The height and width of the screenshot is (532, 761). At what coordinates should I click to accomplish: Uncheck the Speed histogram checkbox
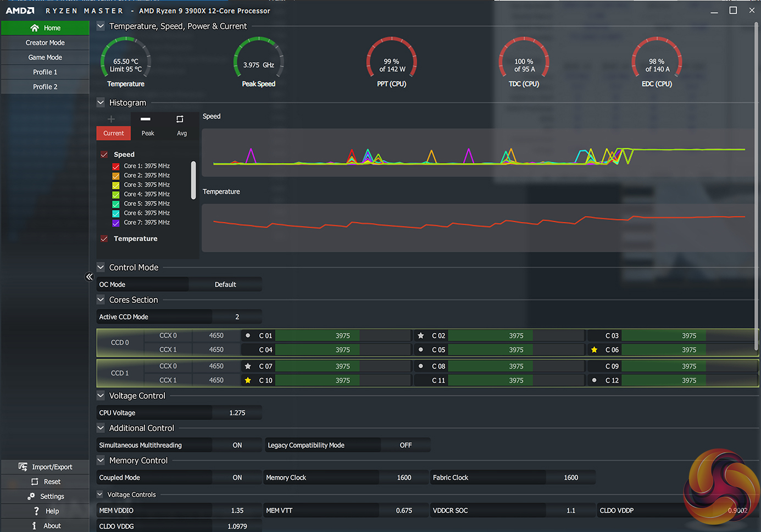[x=104, y=154]
